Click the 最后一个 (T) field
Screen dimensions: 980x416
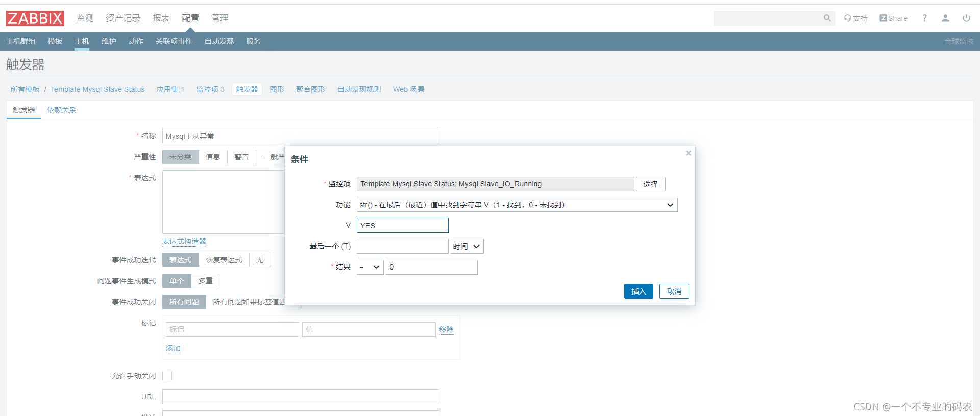click(x=402, y=247)
